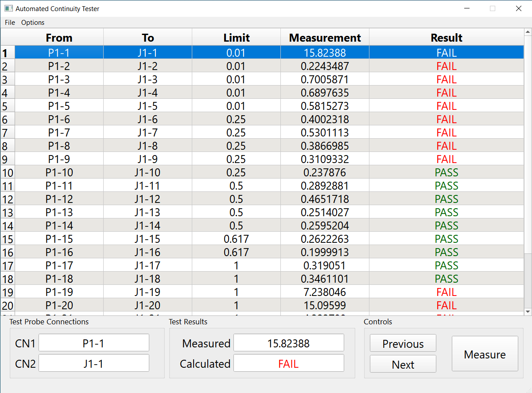Image resolution: width=532 pixels, height=393 pixels.
Task: Sort by the Measurement column header
Action: pos(325,38)
